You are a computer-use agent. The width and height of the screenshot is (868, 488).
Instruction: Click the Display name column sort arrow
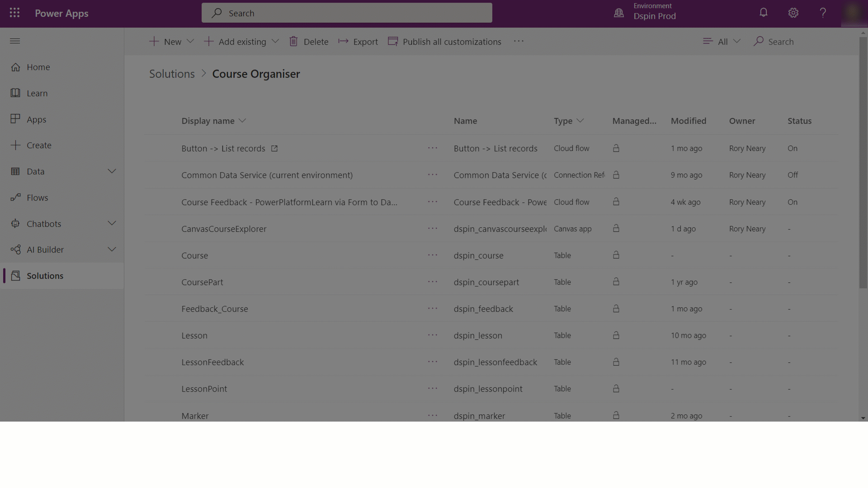tap(243, 121)
